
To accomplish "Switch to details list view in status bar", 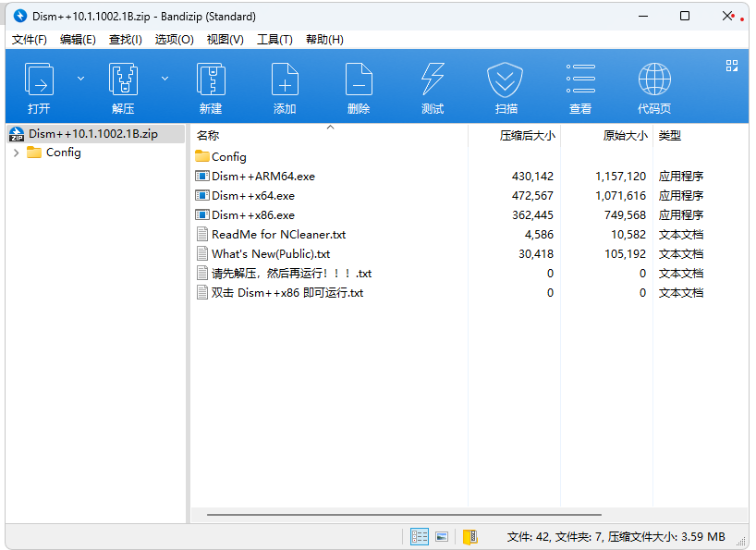I will pos(420,536).
